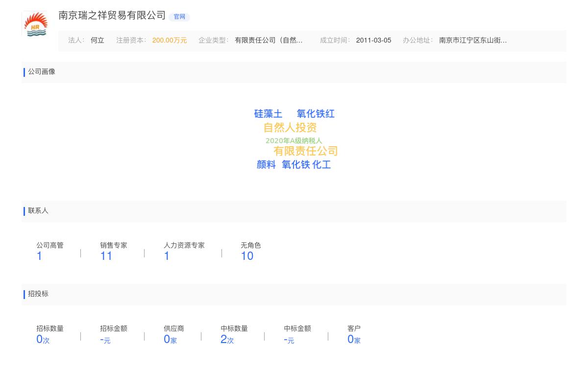This screenshot has height=368, width=588.
Task: Click the 成立时间 label
Action: tap(335, 41)
